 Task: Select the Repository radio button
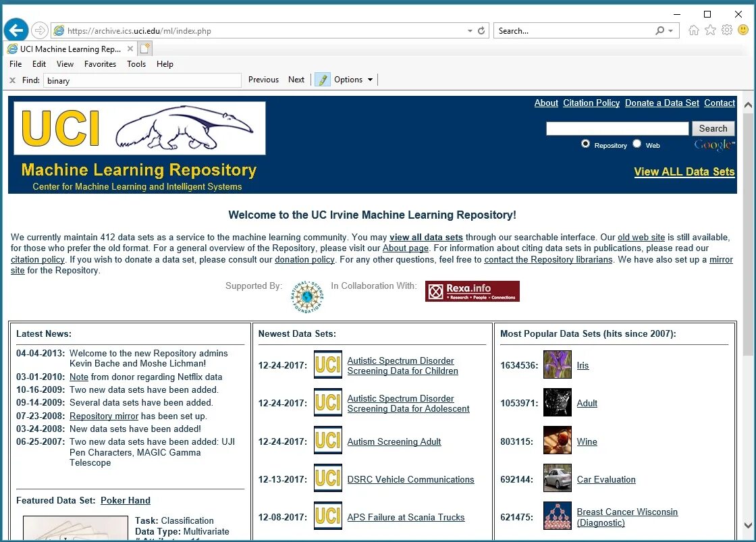tap(585, 144)
